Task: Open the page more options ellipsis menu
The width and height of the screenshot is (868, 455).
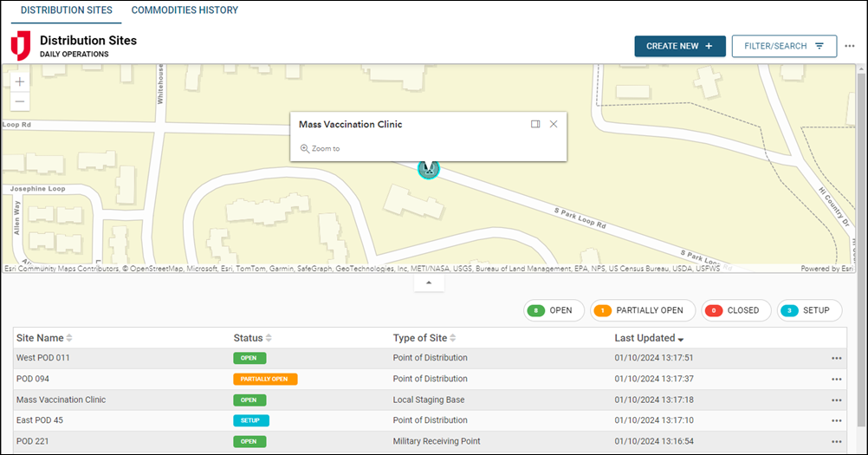Action: click(x=850, y=46)
